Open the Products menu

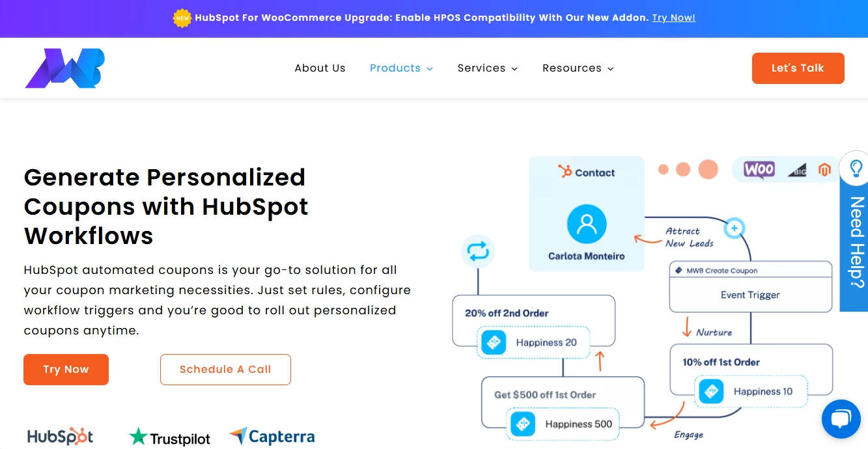click(395, 68)
